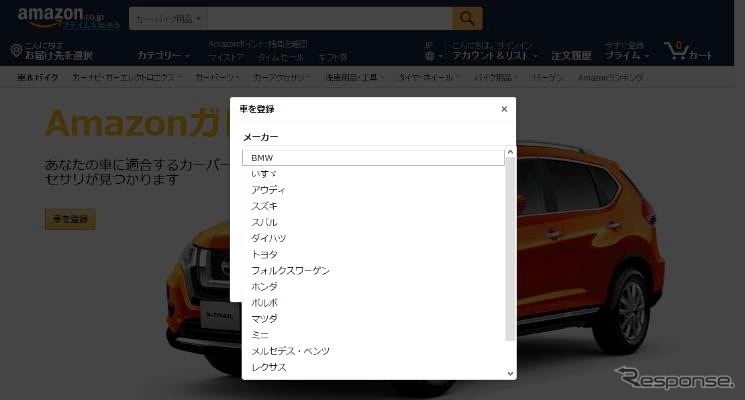Select トヨタ in maker list
This screenshot has height=400, width=745.
[x=373, y=255]
